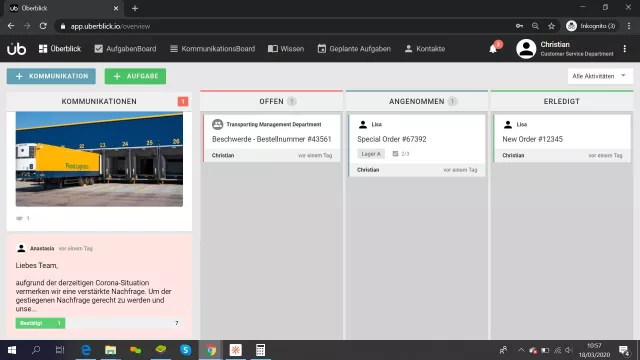
Task: Show hidden system tray icons chevron
Action: (521, 350)
